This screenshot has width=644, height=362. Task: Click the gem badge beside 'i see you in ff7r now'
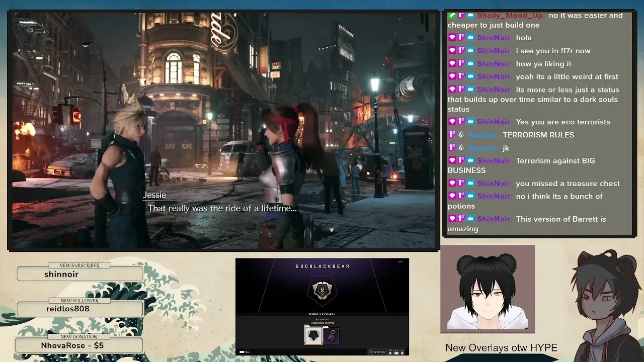[452, 51]
